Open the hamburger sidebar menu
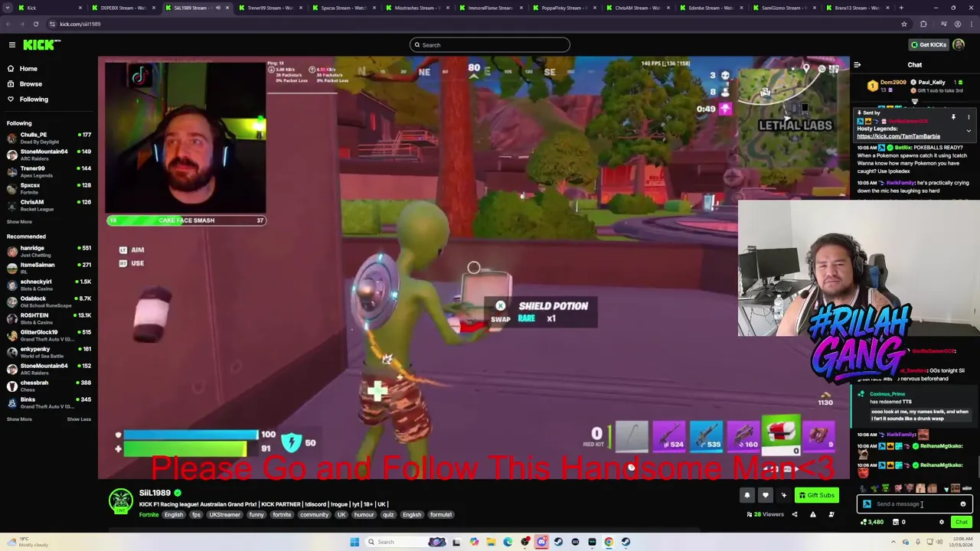Viewport: 980px width, 551px height. coord(12,45)
